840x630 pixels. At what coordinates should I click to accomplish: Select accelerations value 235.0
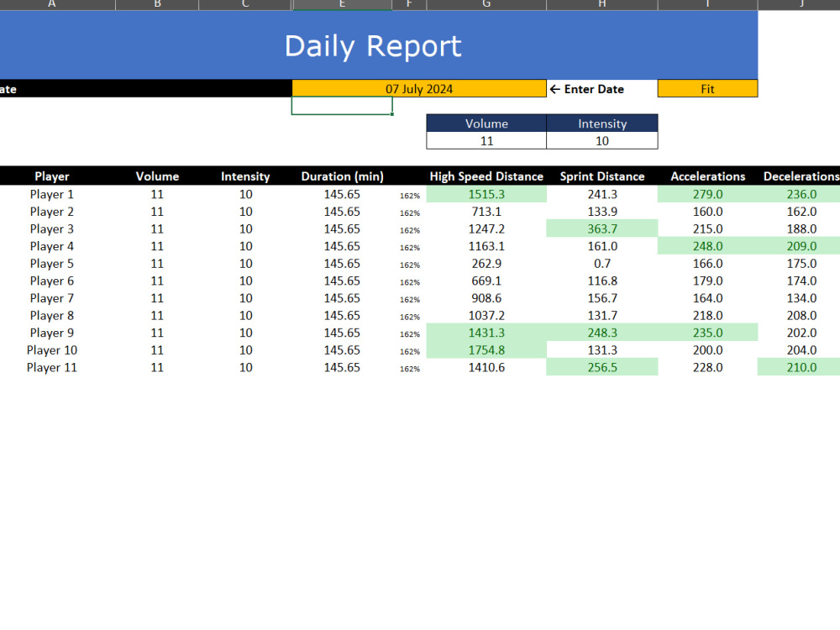click(x=707, y=333)
